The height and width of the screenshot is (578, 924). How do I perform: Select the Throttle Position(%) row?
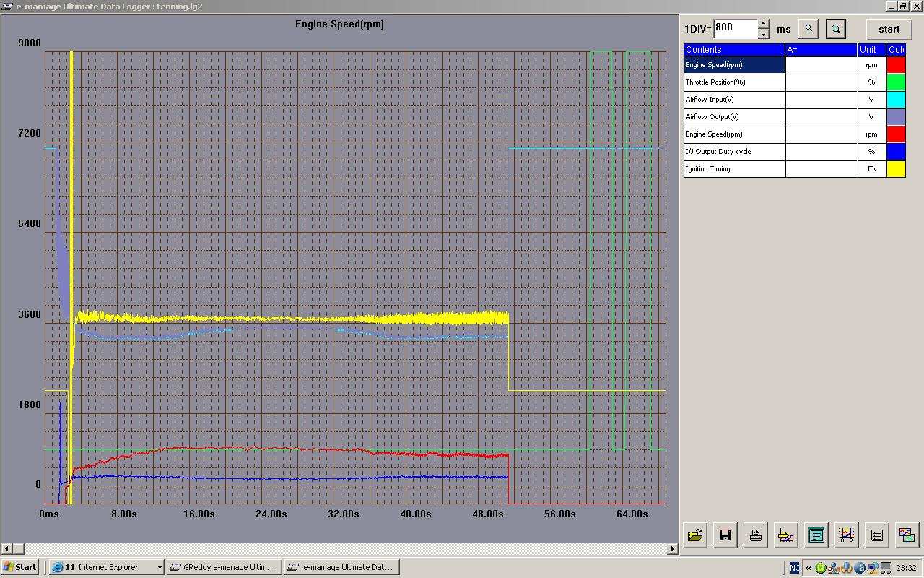tap(734, 82)
